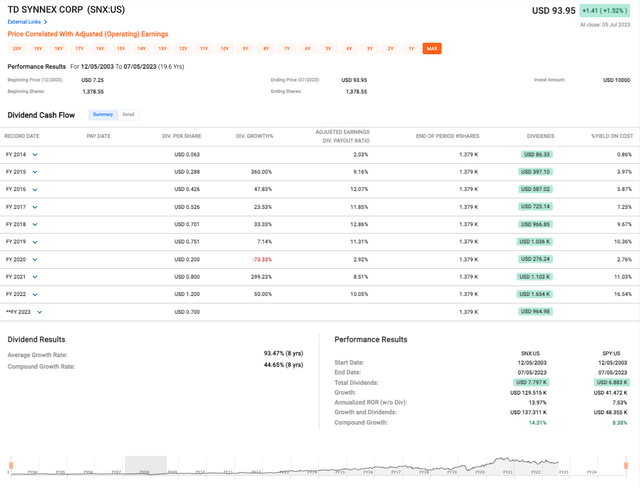Click the END OF PERIOD #SHARES header

(447, 136)
